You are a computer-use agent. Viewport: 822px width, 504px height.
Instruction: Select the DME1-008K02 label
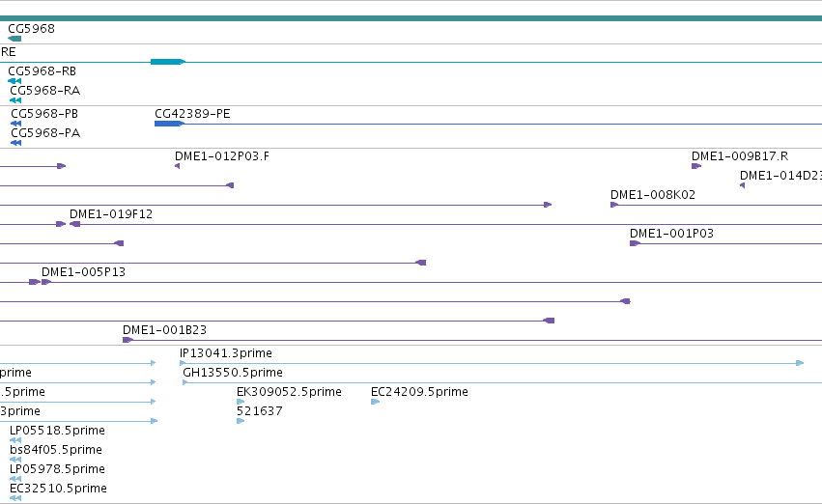point(653,195)
